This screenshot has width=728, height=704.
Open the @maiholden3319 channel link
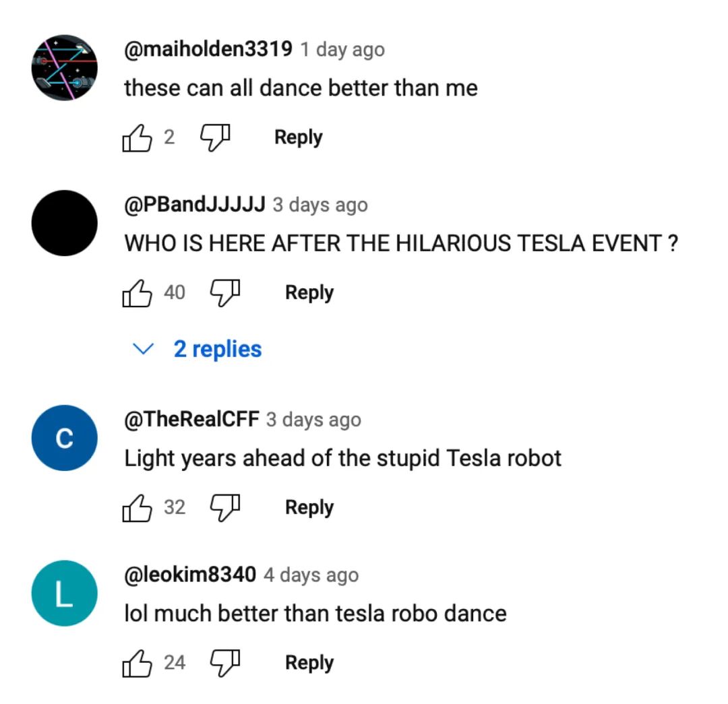pos(208,49)
